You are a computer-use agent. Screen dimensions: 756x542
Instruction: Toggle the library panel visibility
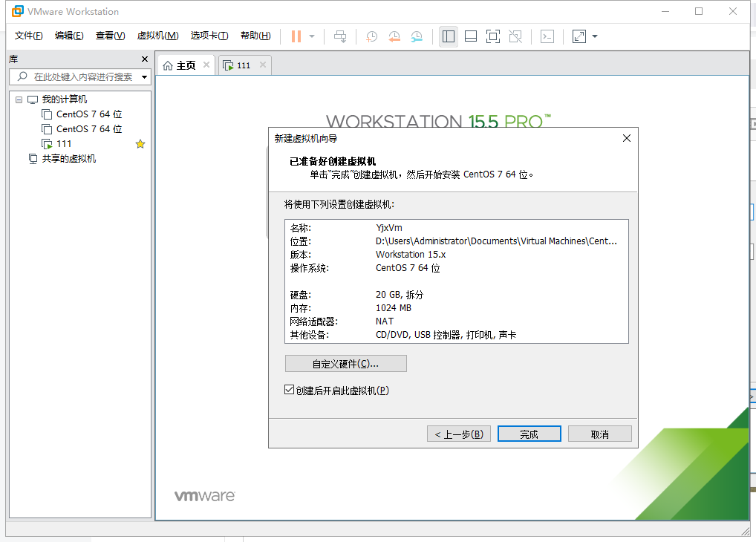coord(448,36)
